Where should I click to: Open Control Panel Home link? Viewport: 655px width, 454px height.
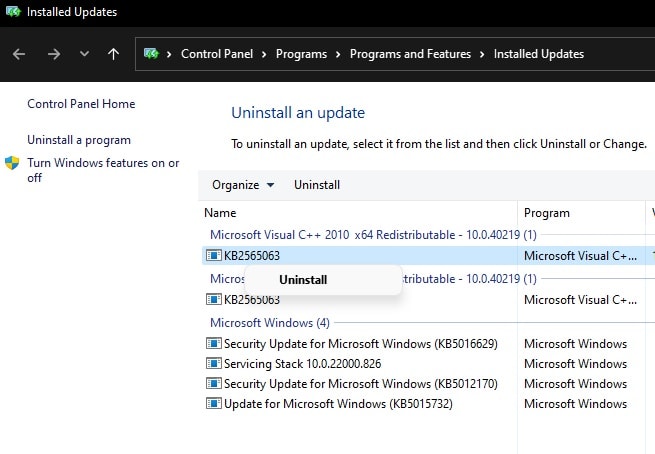tap(81, 104)
